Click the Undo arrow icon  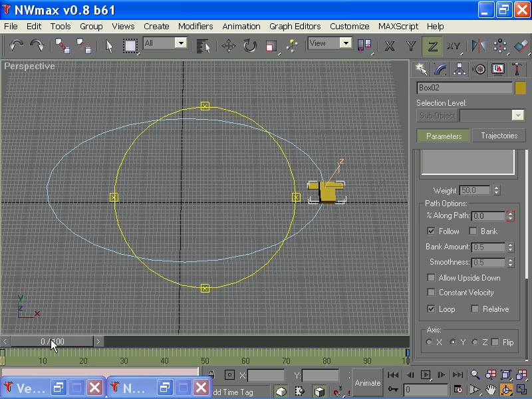pyautogui.click(x=17, y=46)
